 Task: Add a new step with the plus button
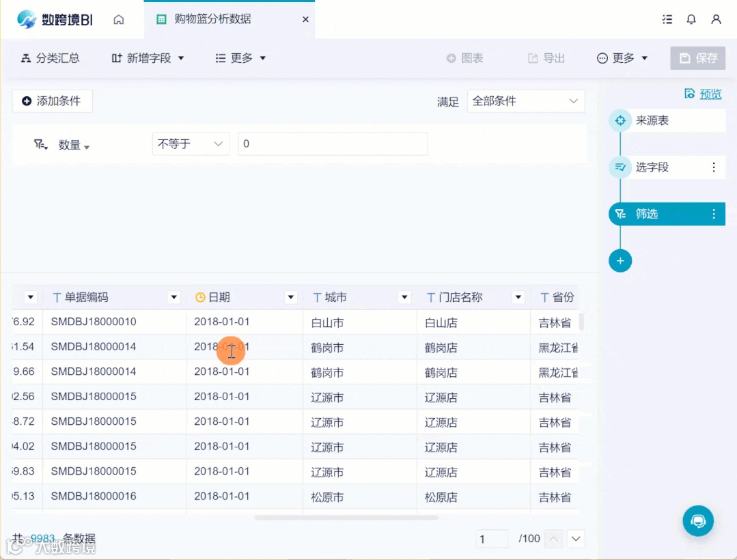[x=620, y=261]
